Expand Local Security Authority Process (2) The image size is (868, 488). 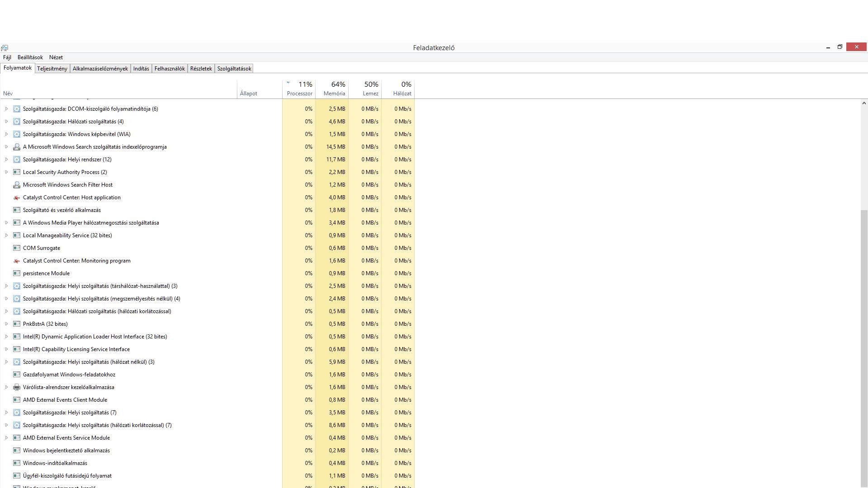(6, 172)
